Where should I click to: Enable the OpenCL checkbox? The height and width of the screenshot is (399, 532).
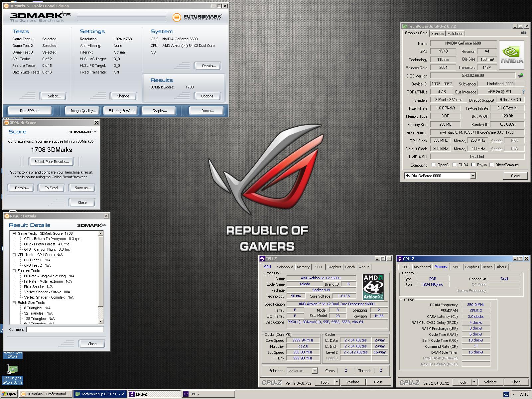(x=434, y=165)
